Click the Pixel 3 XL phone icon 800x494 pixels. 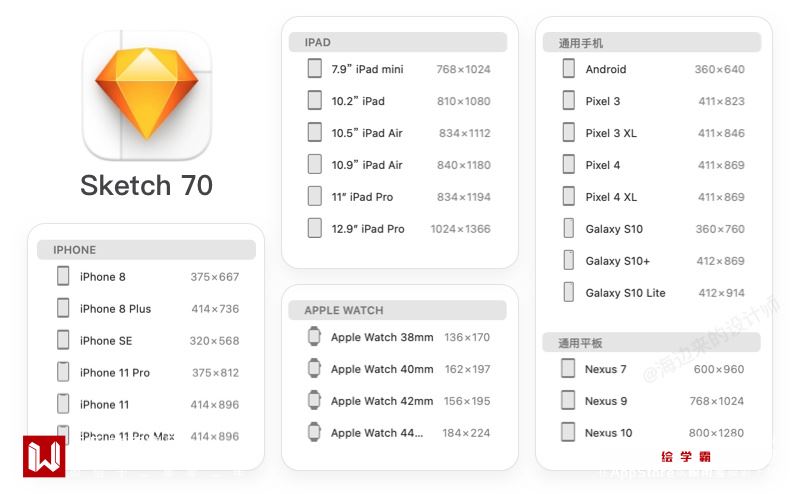569,132
